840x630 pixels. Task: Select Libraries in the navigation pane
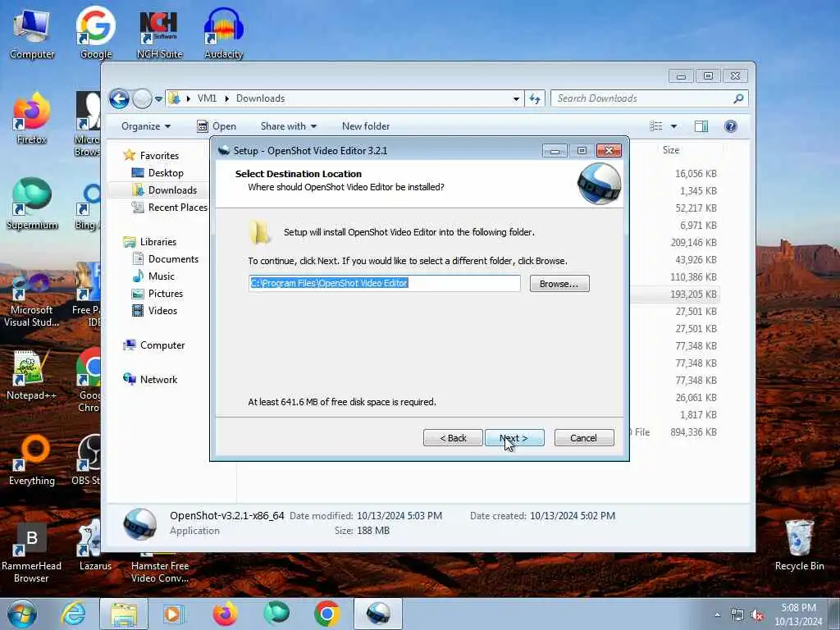pyautogui.click(x=158, y=242)
